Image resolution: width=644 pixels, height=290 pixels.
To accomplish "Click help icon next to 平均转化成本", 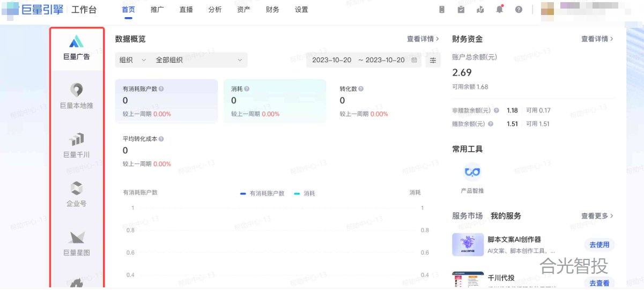I will tap(161, 139).
